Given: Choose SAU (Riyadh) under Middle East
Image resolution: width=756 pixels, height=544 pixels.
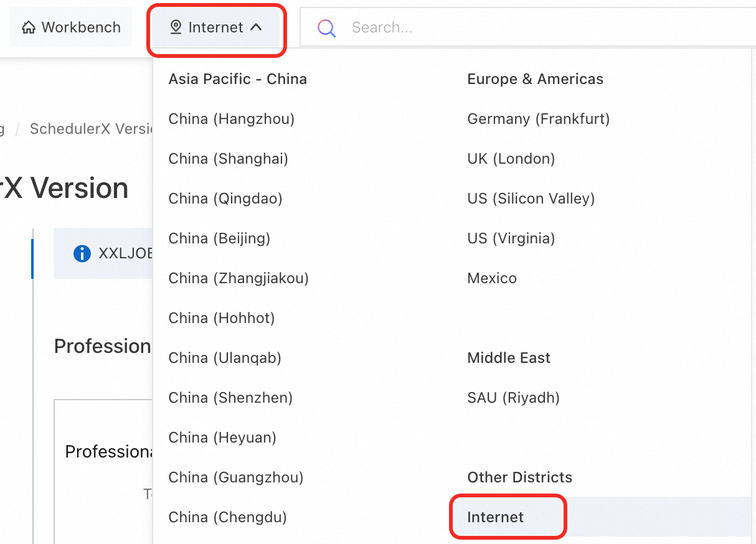Looking at the screenshot, I should [513, 397].
